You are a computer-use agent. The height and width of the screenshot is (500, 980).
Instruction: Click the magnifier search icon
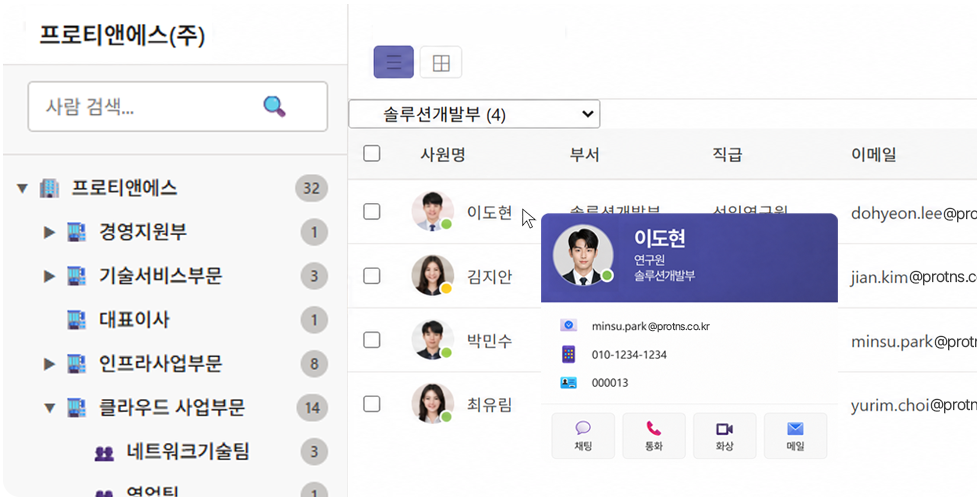[274, 106]
